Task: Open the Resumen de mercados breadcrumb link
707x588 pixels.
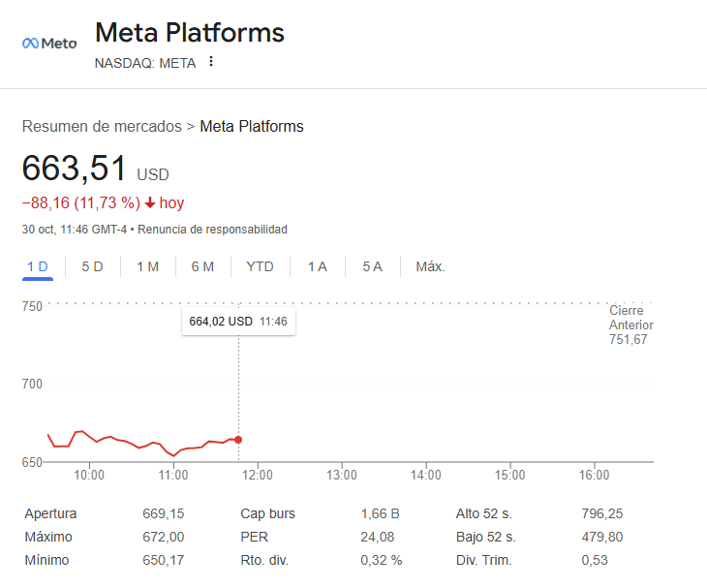Action: [102, 127]
